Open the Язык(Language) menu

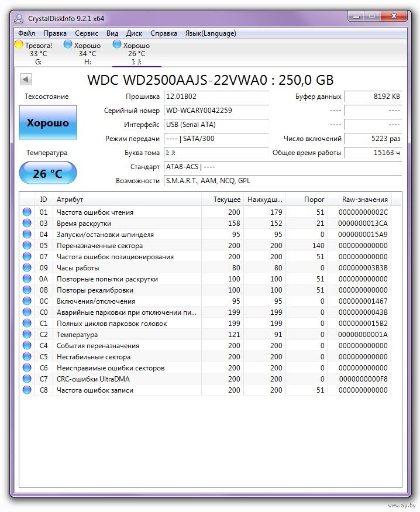(x=211, y=33)
